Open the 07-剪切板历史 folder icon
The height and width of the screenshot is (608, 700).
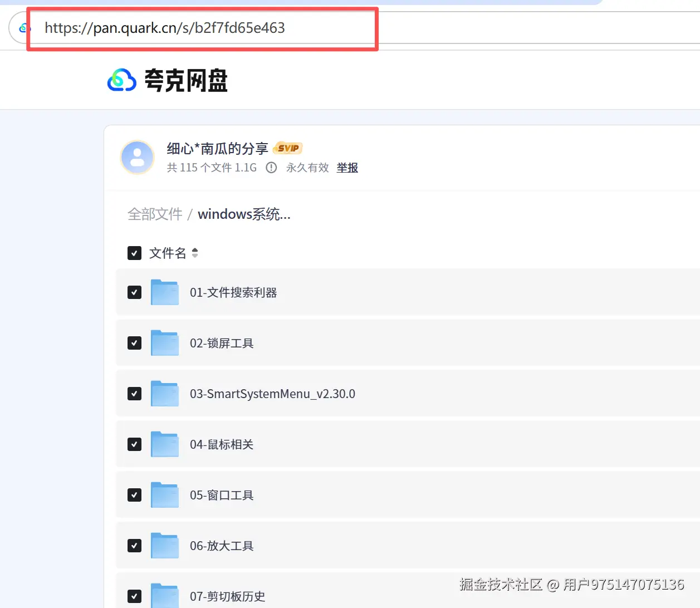165,596
